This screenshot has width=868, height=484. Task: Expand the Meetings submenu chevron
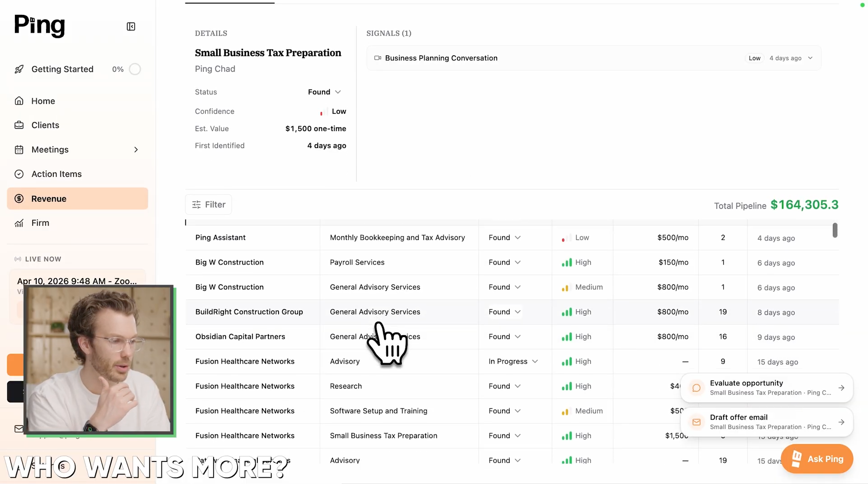tap(136, 150)
